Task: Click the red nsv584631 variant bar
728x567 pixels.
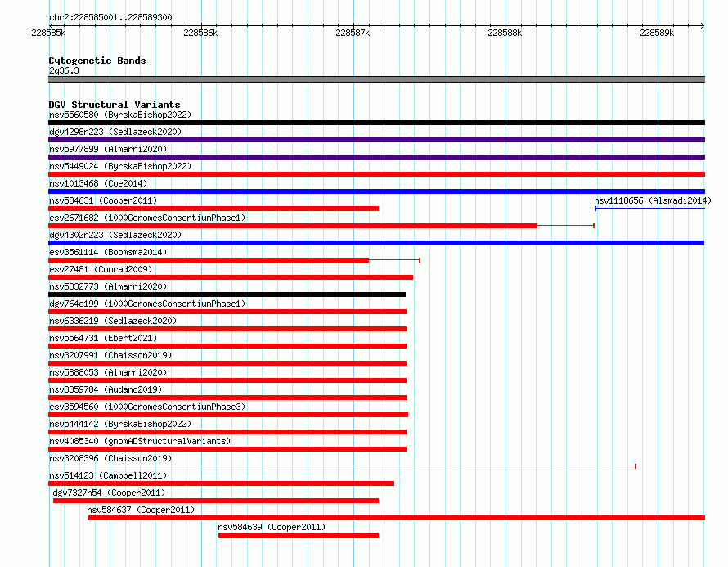Action: (213, 209)
